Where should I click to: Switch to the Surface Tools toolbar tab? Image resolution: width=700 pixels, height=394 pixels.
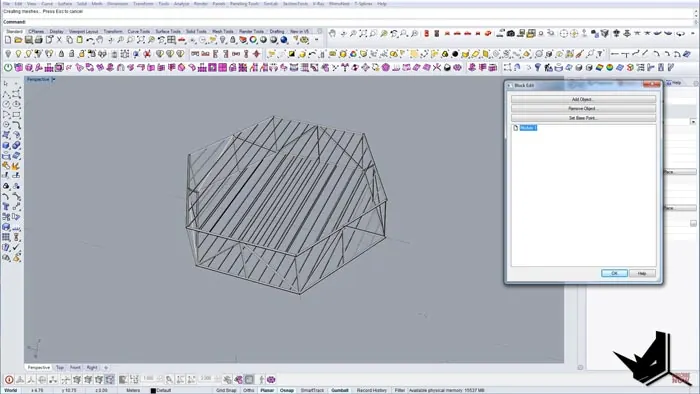168,31
